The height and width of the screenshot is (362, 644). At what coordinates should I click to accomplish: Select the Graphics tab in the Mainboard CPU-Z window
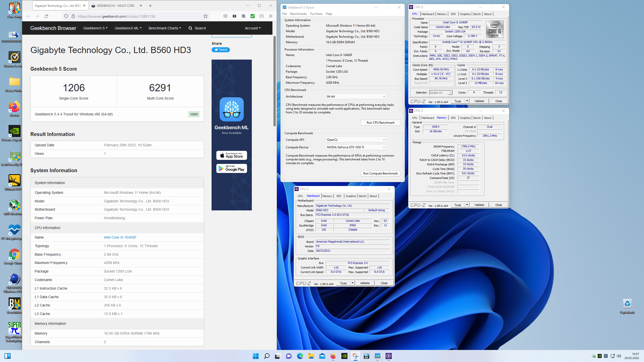pyautogui.click(x=351, y=196)
